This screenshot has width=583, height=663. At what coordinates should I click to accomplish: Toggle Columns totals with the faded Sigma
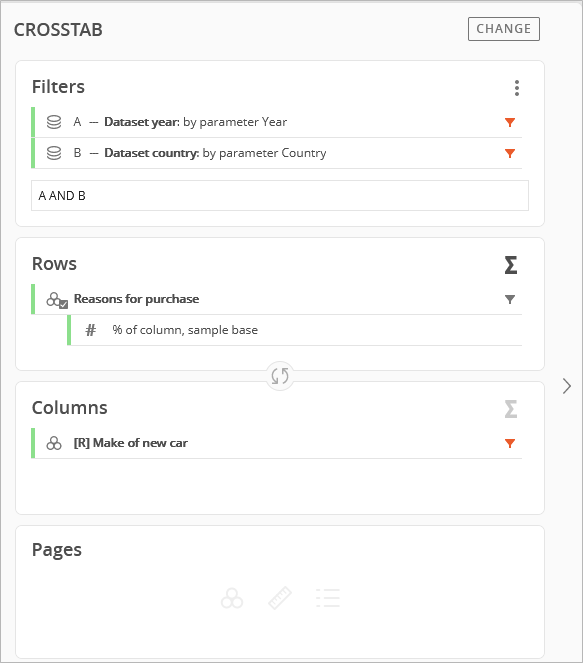[511, 409]
